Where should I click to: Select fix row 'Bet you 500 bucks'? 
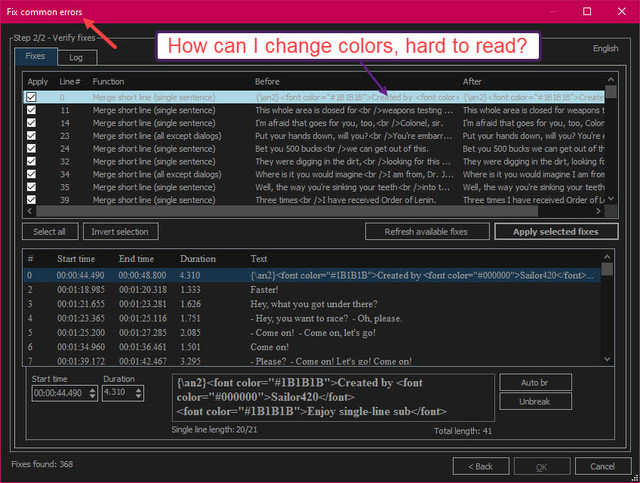313,149
